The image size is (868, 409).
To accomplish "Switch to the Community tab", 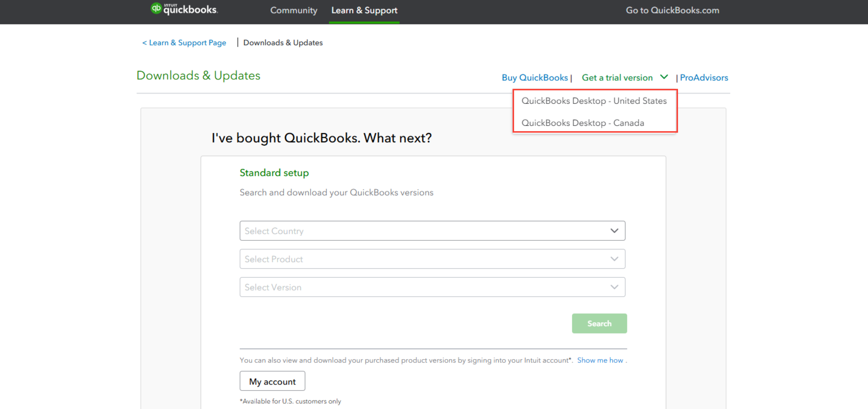I will pyautogui.click(x=293, y=10).
